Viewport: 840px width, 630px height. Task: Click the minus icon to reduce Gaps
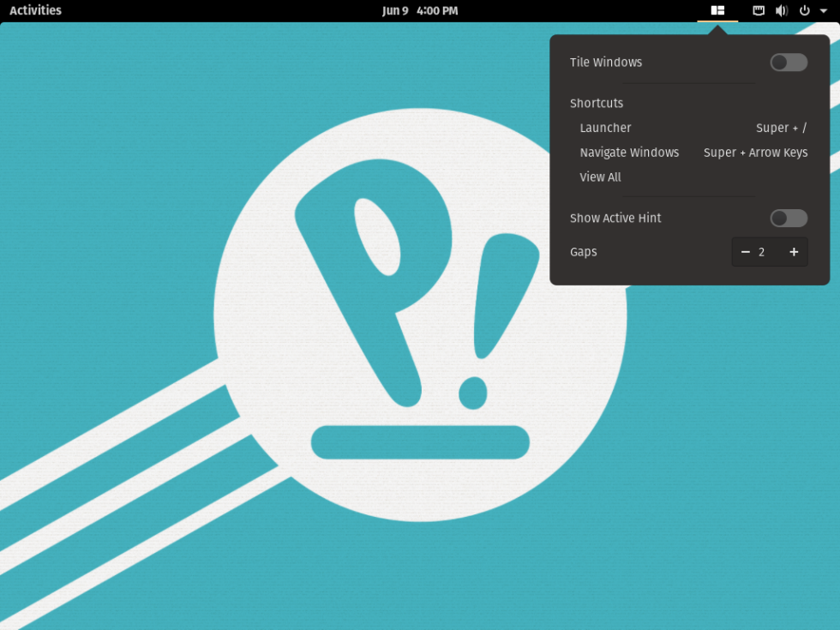coord(745,251)
